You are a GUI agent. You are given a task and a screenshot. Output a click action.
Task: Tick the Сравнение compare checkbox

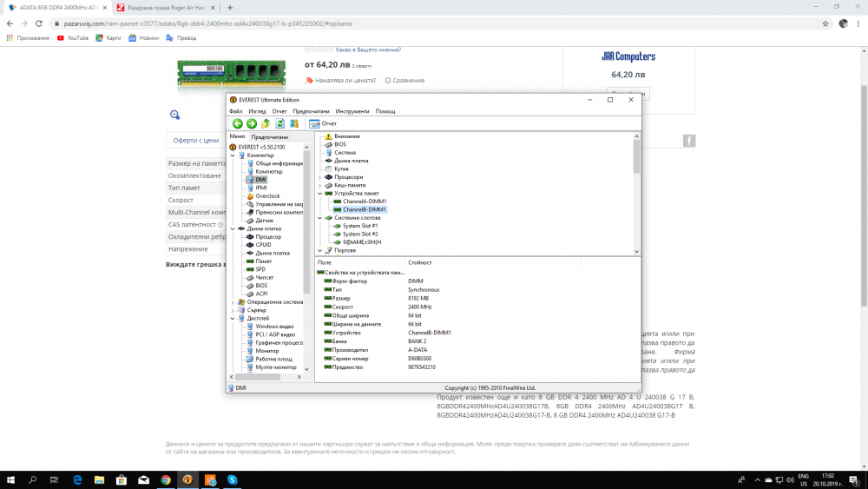(x=388, y=80)
